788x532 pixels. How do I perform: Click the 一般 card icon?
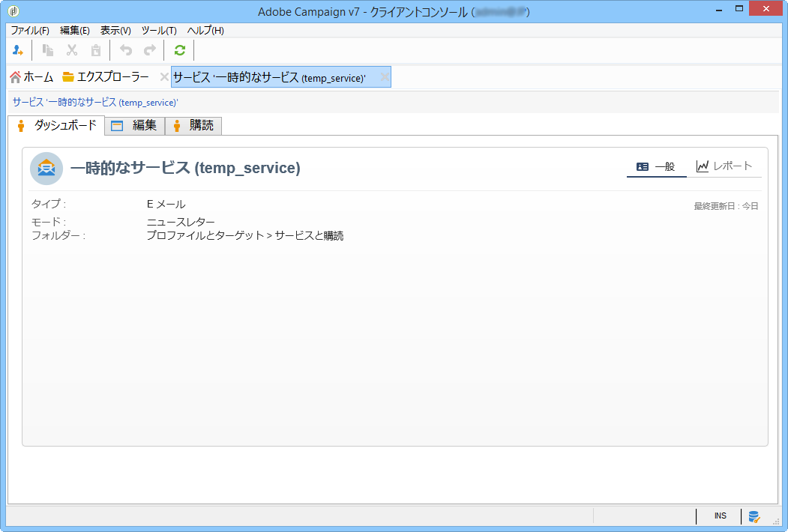tap(643, 167)
